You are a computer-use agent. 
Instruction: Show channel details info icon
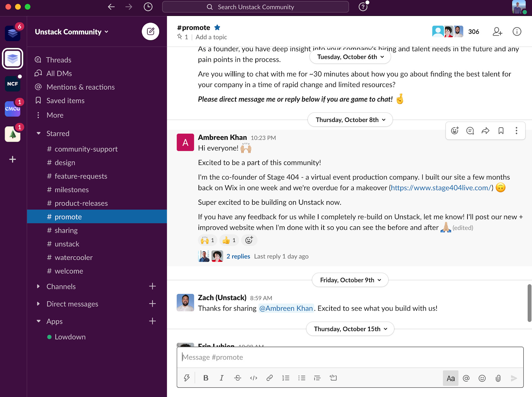[517, 32]
